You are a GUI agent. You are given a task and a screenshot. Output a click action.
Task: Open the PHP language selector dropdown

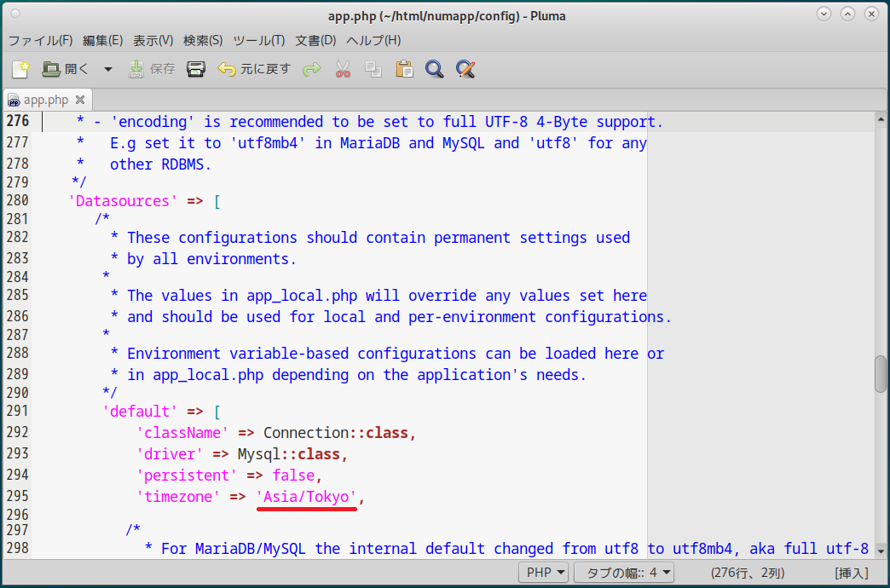pos(543,573)
